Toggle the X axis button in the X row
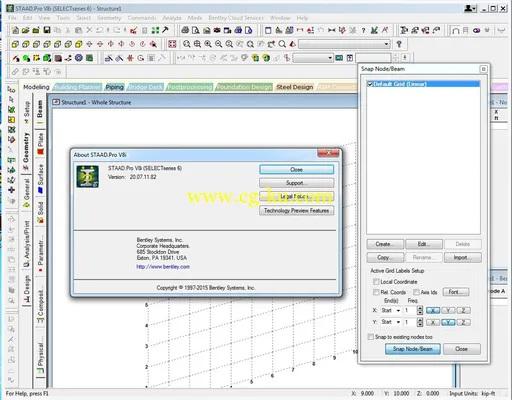The height and width of the screenshot is (400, 512). 433,310
